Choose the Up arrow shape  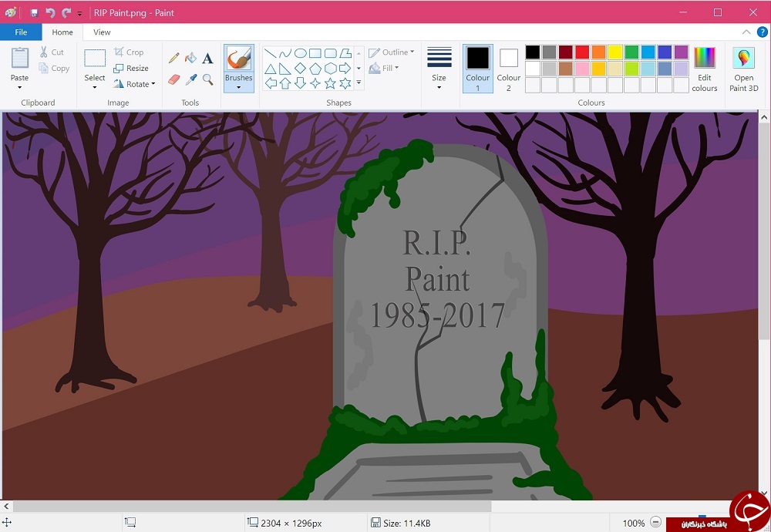point(285,83)
